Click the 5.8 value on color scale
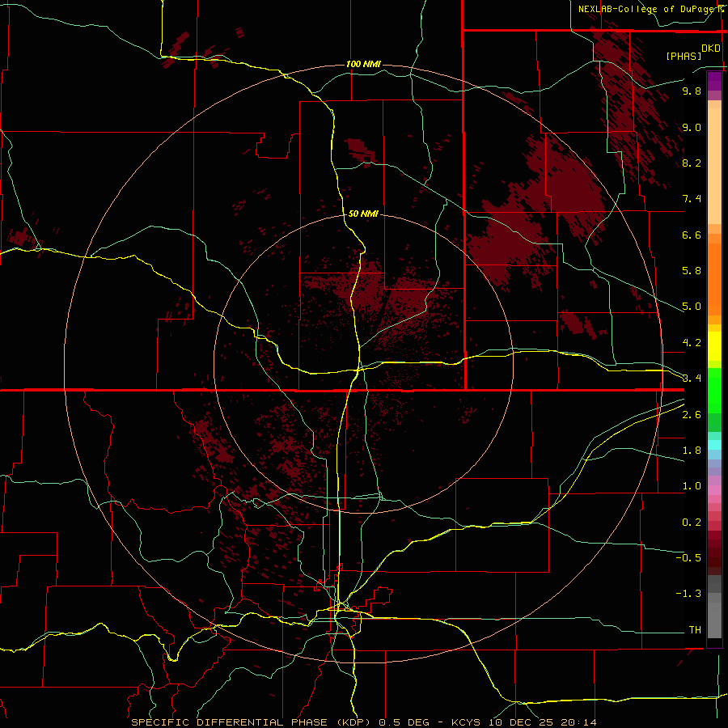 [x=692, y=271]
